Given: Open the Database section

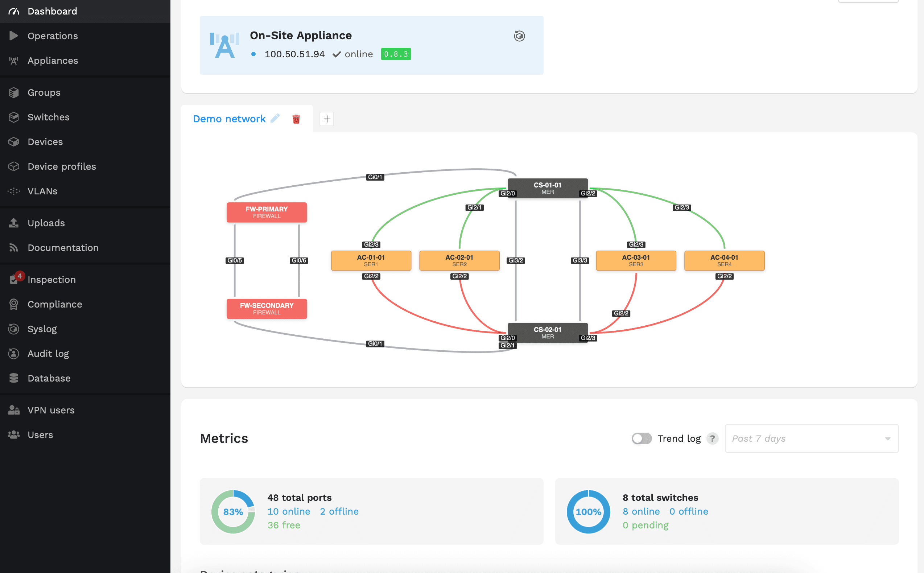Looking at the screenshot, I should tap(49, 378).
